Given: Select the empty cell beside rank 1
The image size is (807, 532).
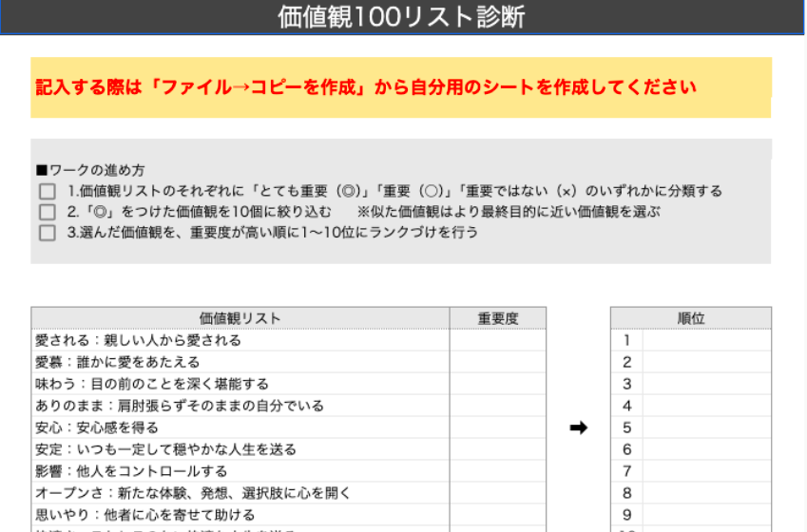Looking at the screenshot, I should coord(706,340).
